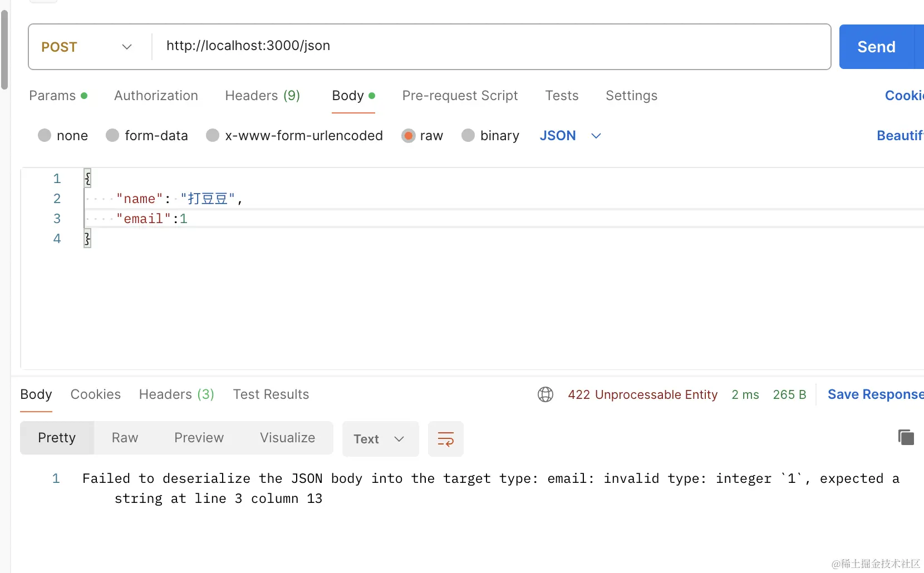Click Save Response
This screenshot has height=573, width=924.
click(x=873, y=394)
